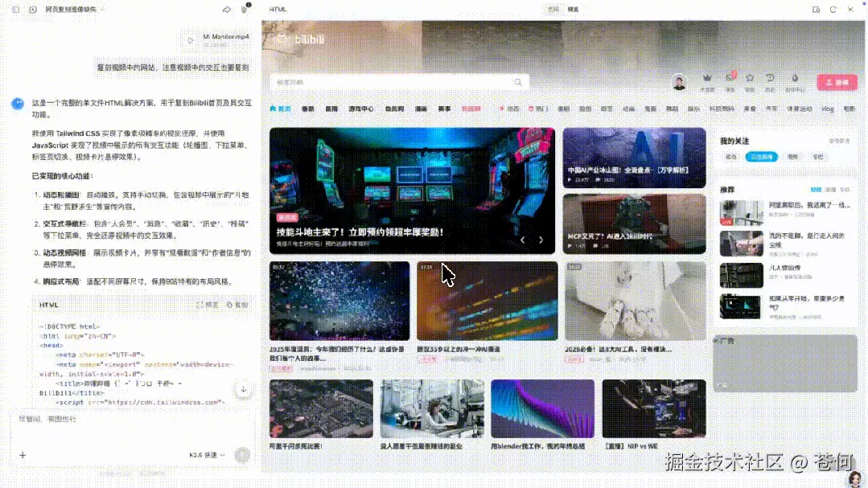The width and height of the screenshot is (868, 488).
Task: Click the 大会员 VIP icon in header
Action: coord(708,80)
